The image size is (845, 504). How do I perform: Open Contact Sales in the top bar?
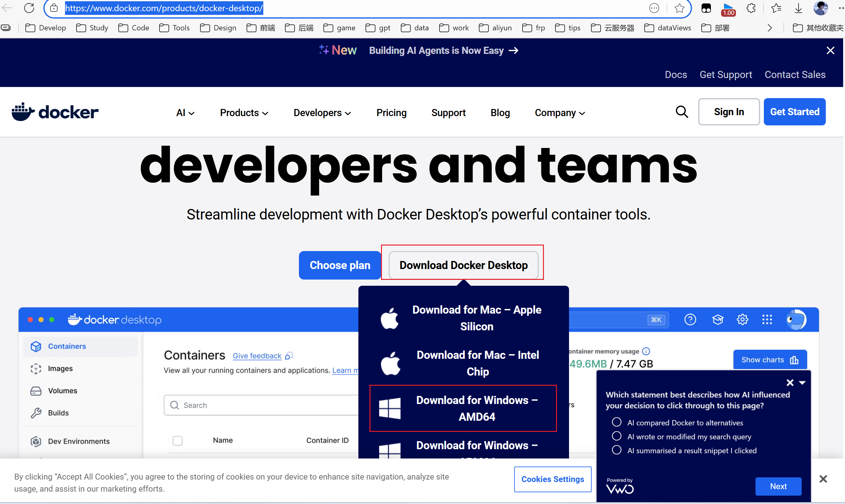[795, 75]
